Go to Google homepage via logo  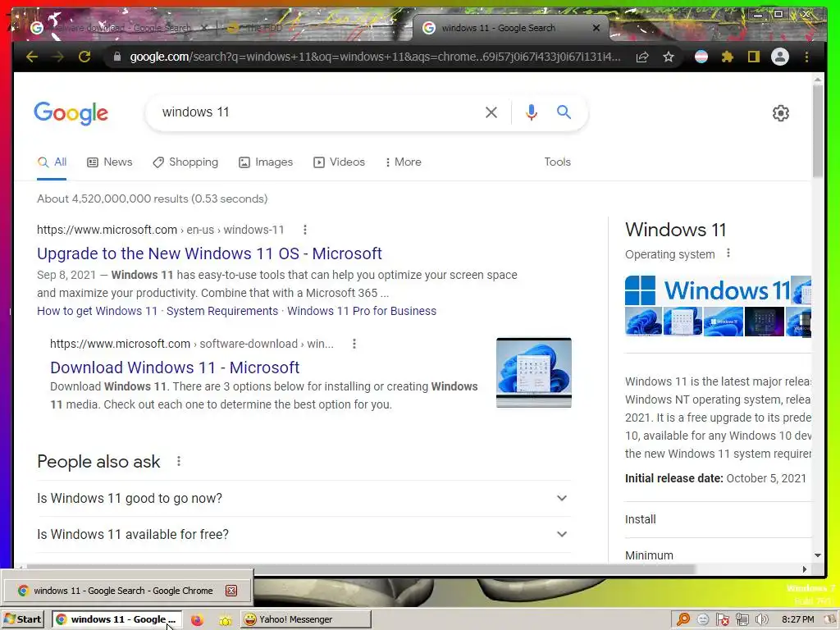[71, 113]
